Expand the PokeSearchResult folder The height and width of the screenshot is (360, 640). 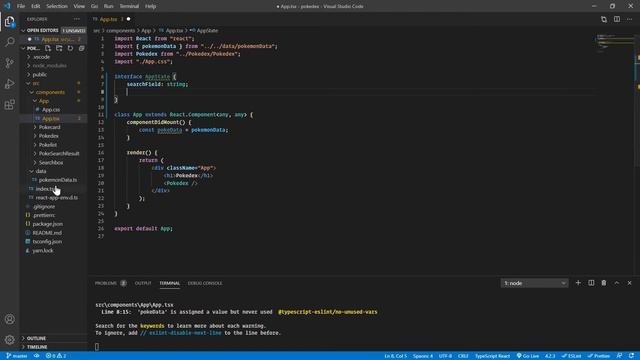point(54,153)
